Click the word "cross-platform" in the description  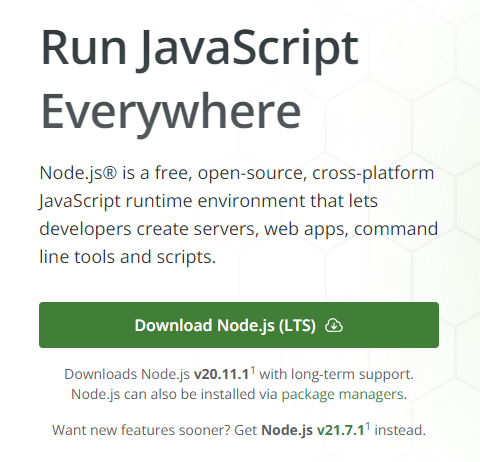pos(373,174)
